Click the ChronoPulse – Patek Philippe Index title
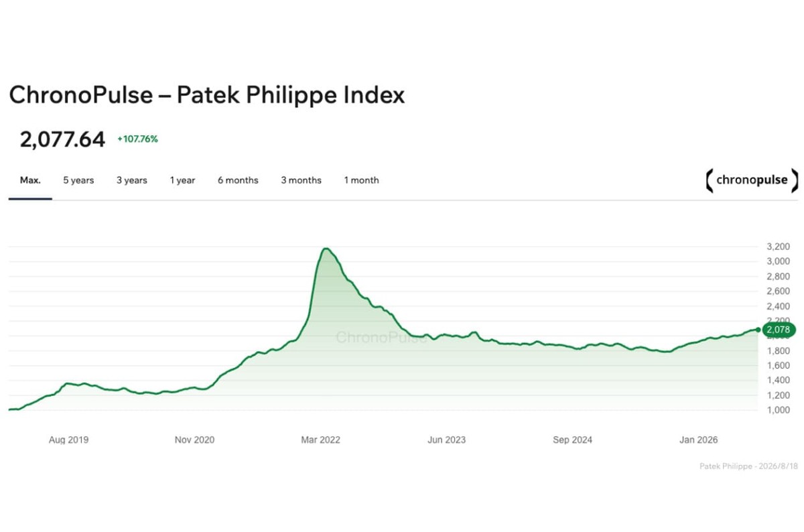The image size is (804, 532). (207, 95)
